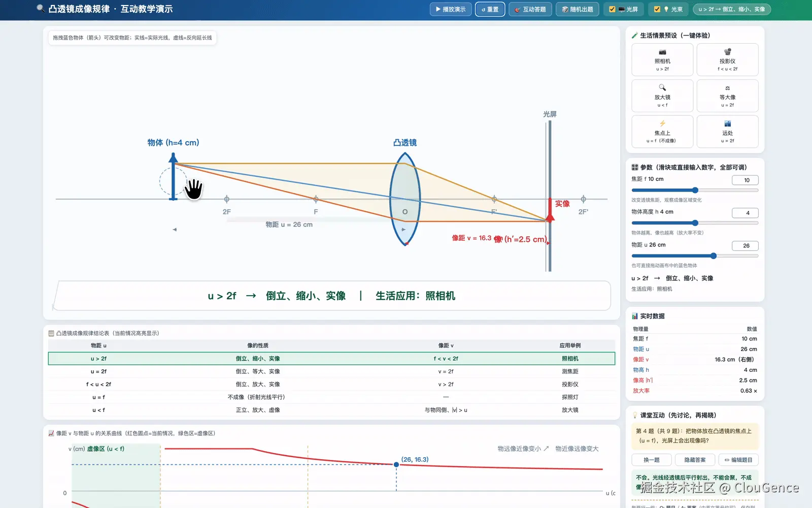Select the 等大像 equal-size preset
The height and width of the screenshot is (508, 812).
click(727, 96)
